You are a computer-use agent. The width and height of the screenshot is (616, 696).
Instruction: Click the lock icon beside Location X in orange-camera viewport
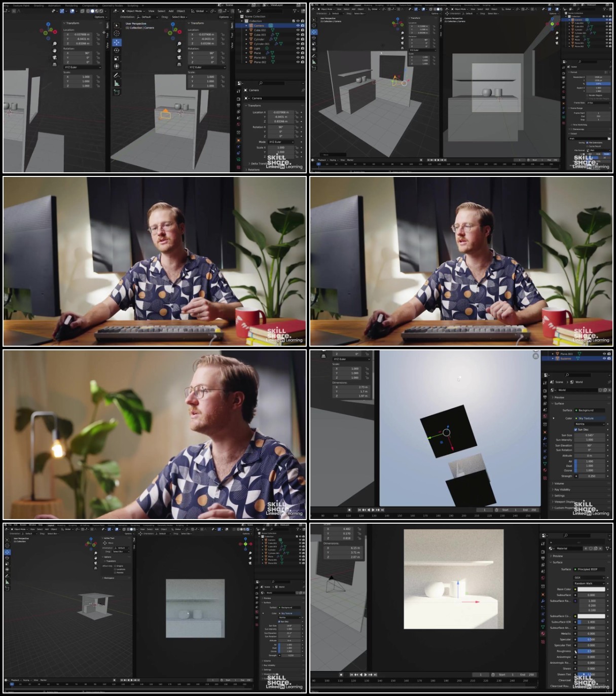point(223,34)
